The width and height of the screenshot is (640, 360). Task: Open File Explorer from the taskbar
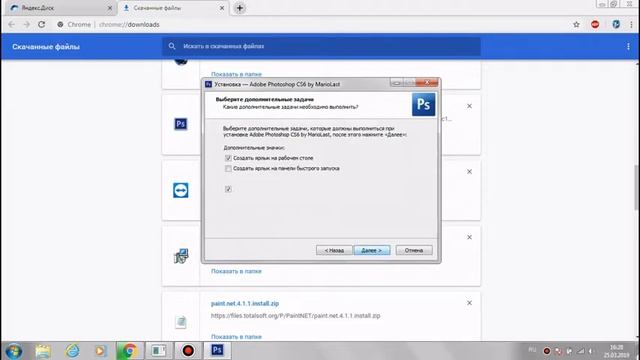[43, 351]
